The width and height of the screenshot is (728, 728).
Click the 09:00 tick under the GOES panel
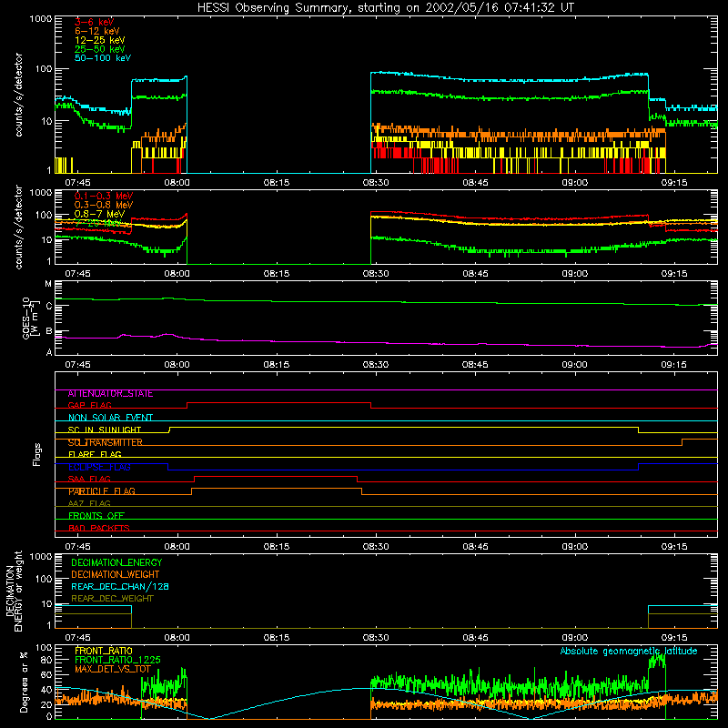point(575,365)
